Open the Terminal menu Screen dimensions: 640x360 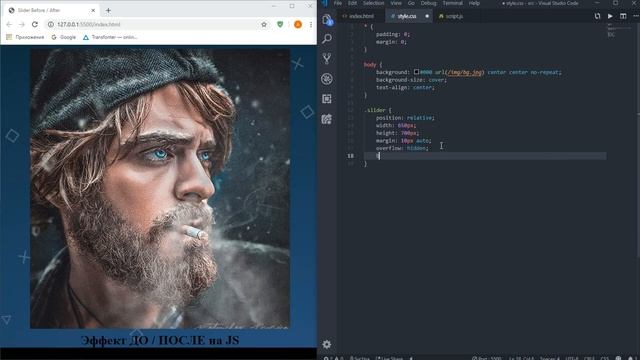pos(453,3)
